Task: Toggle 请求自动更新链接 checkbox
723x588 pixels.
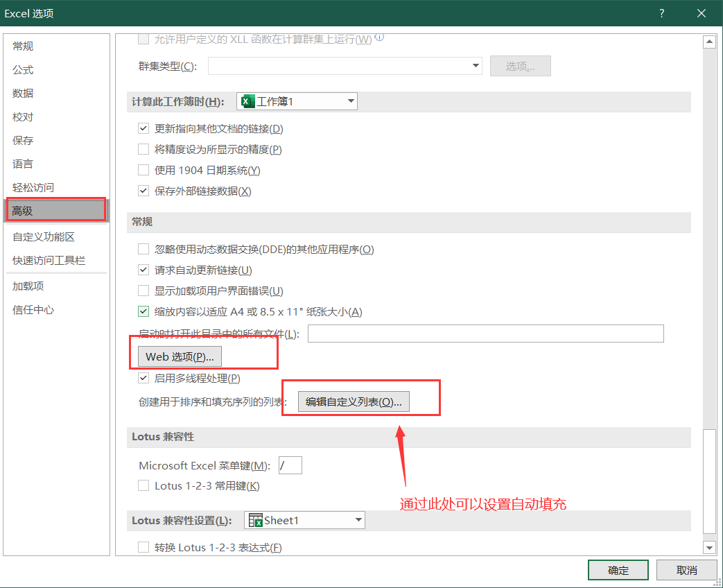Action: (x=143, y=270)
